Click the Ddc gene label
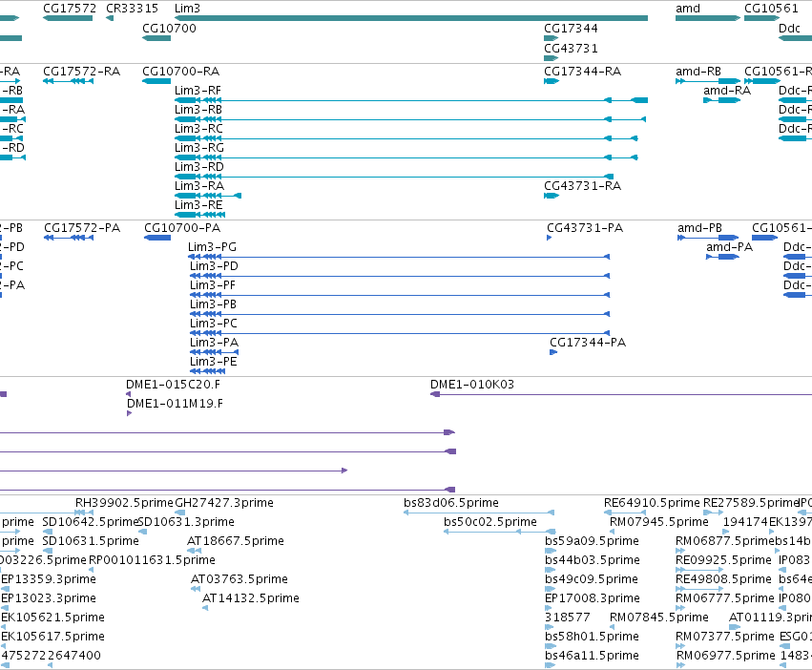 [789, 28]
